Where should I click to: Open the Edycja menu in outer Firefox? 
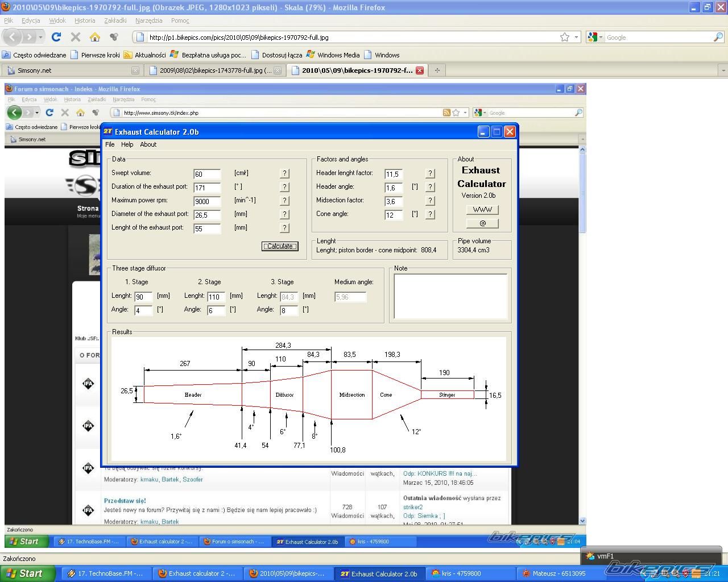31,20
